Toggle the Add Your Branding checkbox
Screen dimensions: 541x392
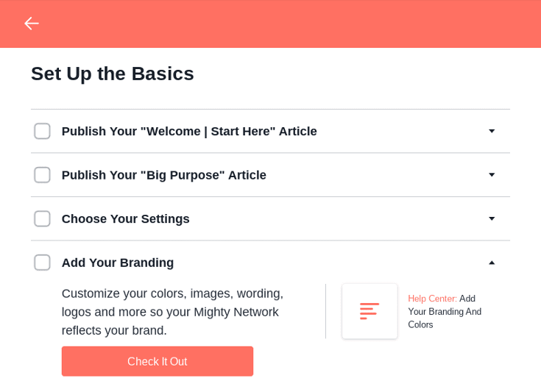coord(42,263)
